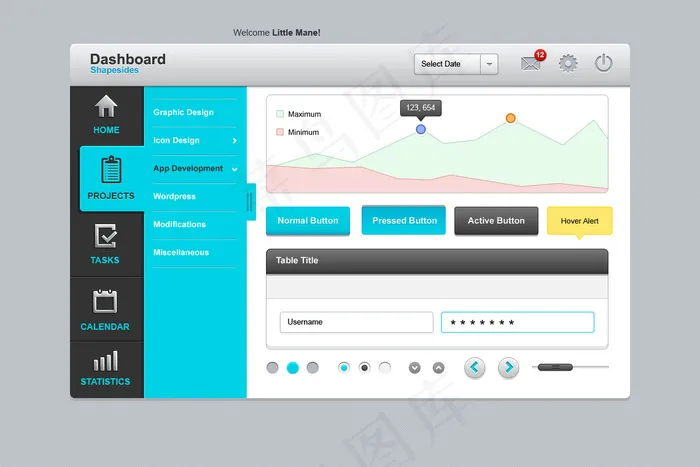This screenshot has height=467, width=700.
Task: Open settings via the gear icon
Action: [x=568, y=63]
